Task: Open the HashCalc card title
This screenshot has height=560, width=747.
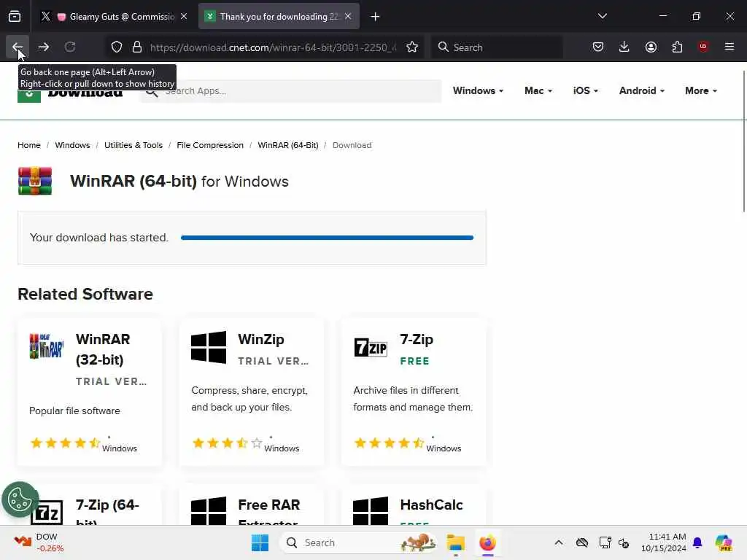Action: (431, 505)
